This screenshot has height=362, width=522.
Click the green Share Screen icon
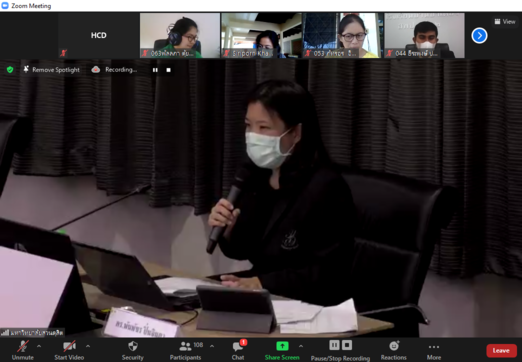point(282,346)
